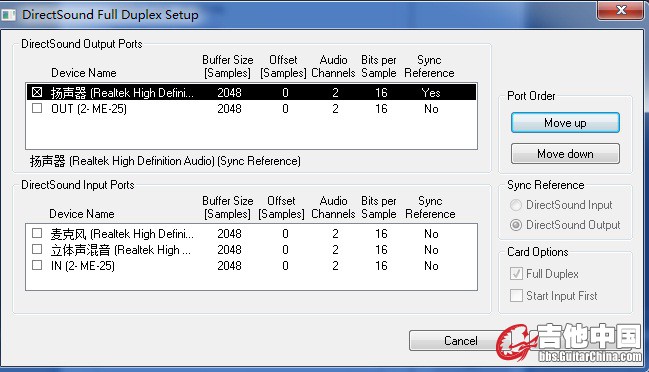Click the 2048 buffer size of 麦克风 input
649x372 pixels.
tap(229, 234)
